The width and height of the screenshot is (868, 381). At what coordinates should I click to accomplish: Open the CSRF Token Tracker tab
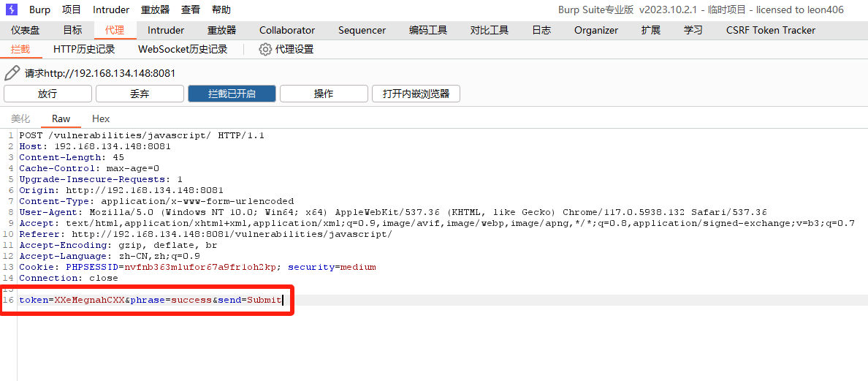click(771, 31)
